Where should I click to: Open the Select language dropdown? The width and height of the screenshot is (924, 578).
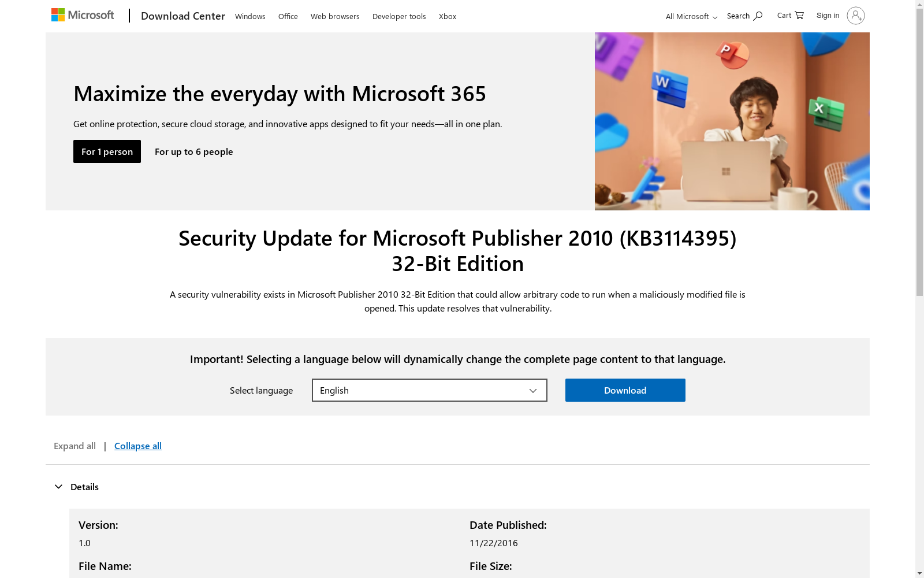[x=429, y=390]
